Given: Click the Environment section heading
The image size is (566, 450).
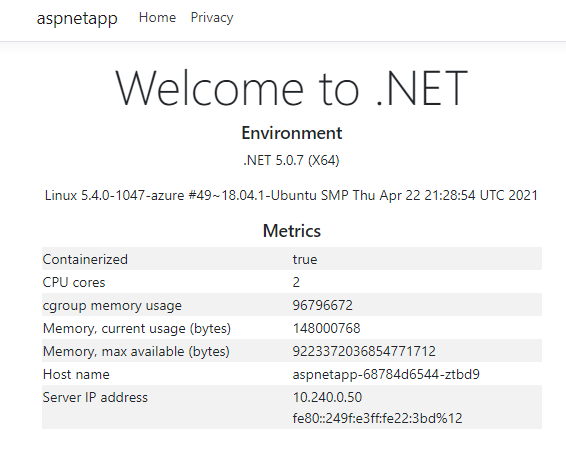Looking at the screenshot, I should 292,133.
